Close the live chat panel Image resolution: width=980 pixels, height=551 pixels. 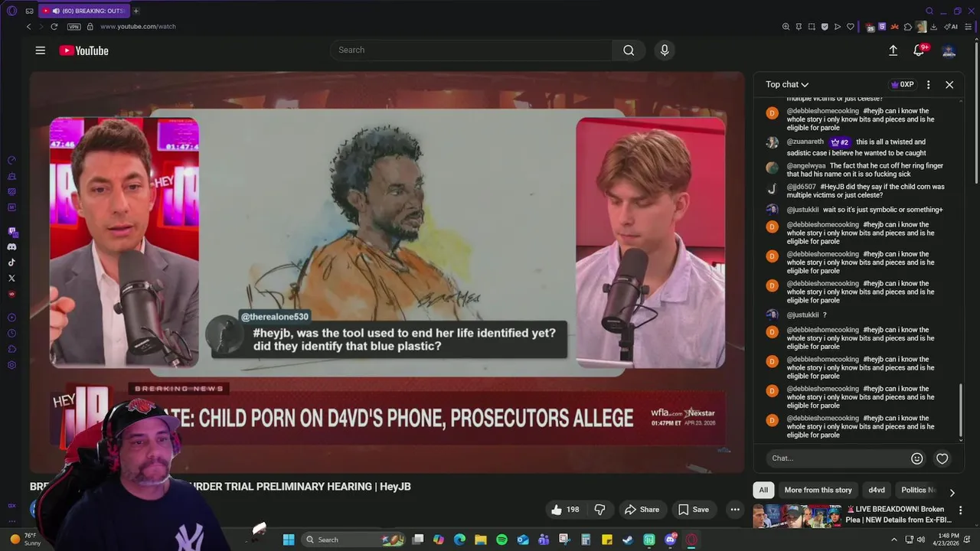click(949, 85)
